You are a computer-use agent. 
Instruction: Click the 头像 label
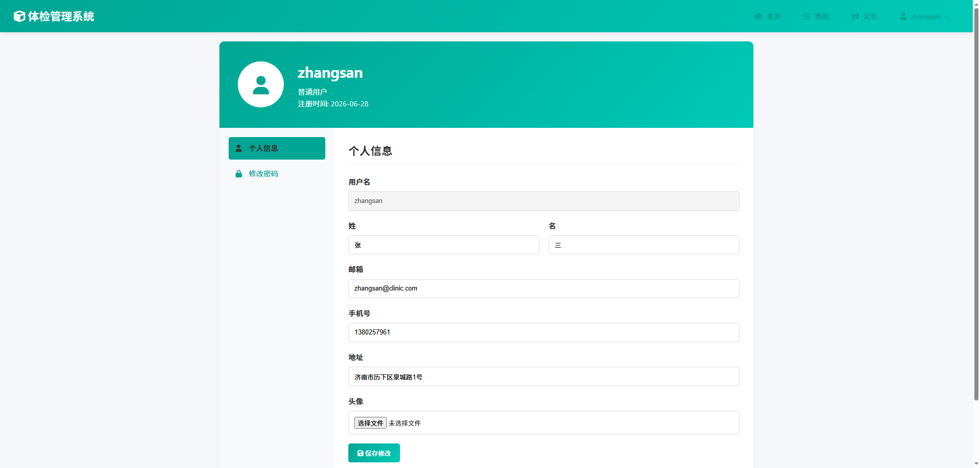356,402
